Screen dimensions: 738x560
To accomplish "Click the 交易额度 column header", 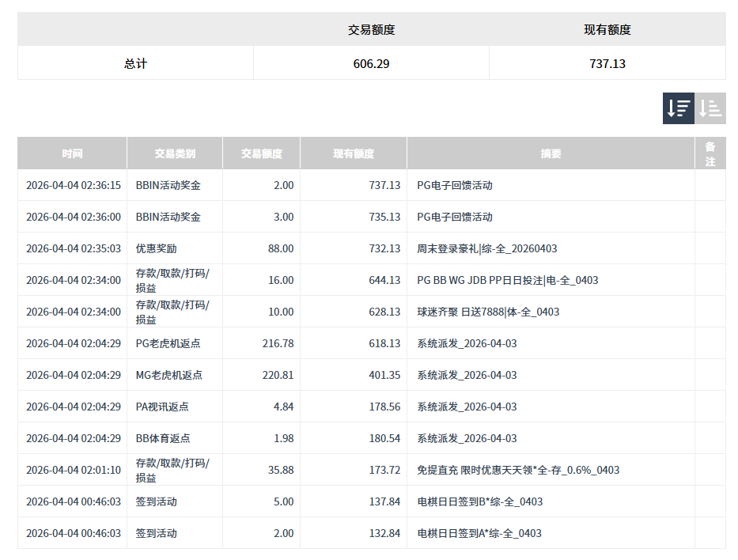I will point(261,153).
